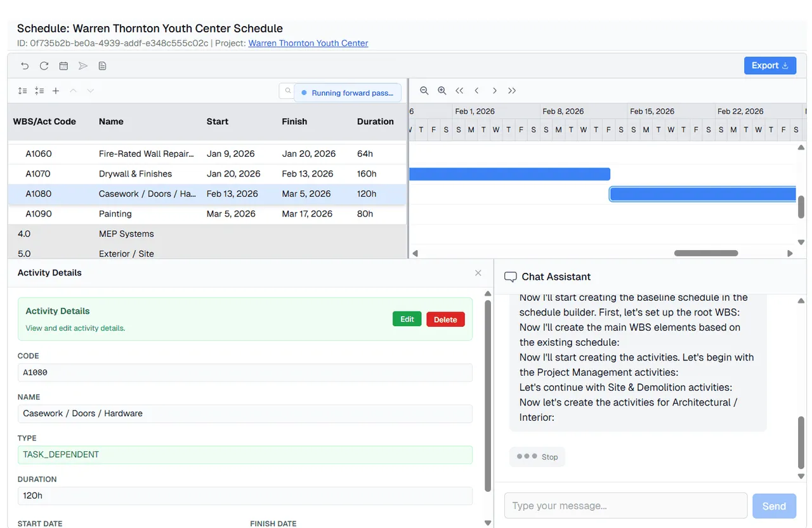Image resolution: width=812 pixels, height=528 pixels.
Task: Click the move down chevron icon
Action: [90, 91]
